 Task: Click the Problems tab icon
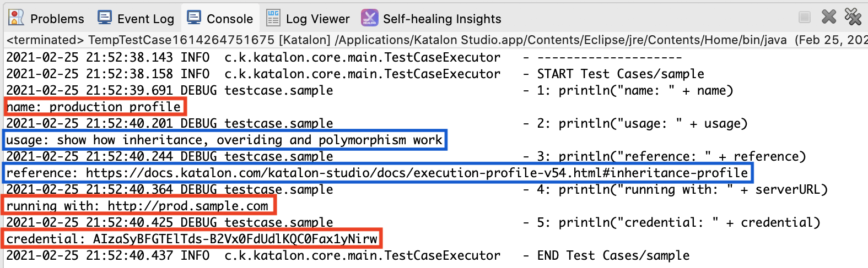[x=17, y=18]
